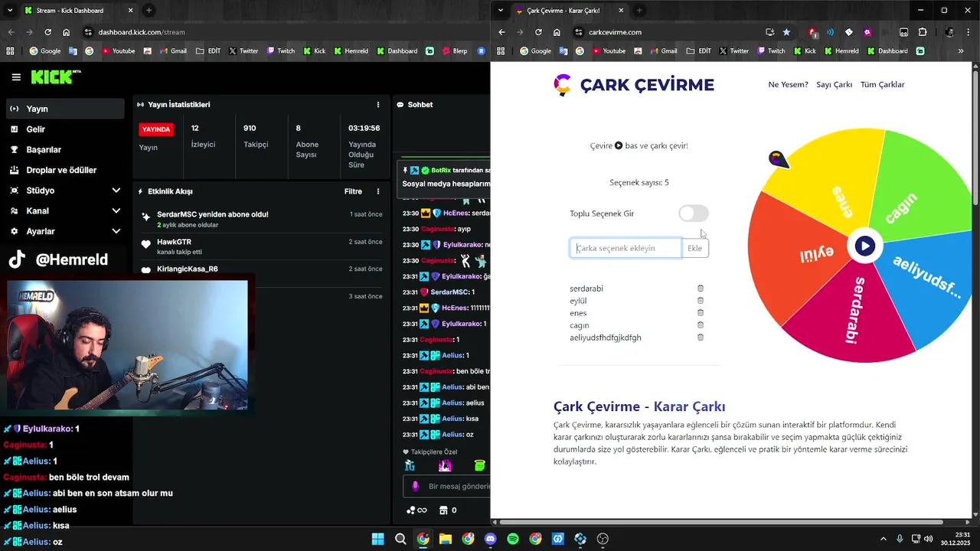Open Gmail bookmark in Çark window
Viewport: 980px width, 551px height.
662,51
